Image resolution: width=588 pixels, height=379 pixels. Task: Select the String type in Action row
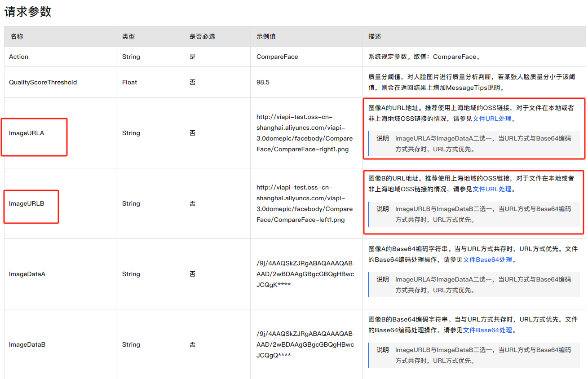pyautogui.click(x=131, y=57)
